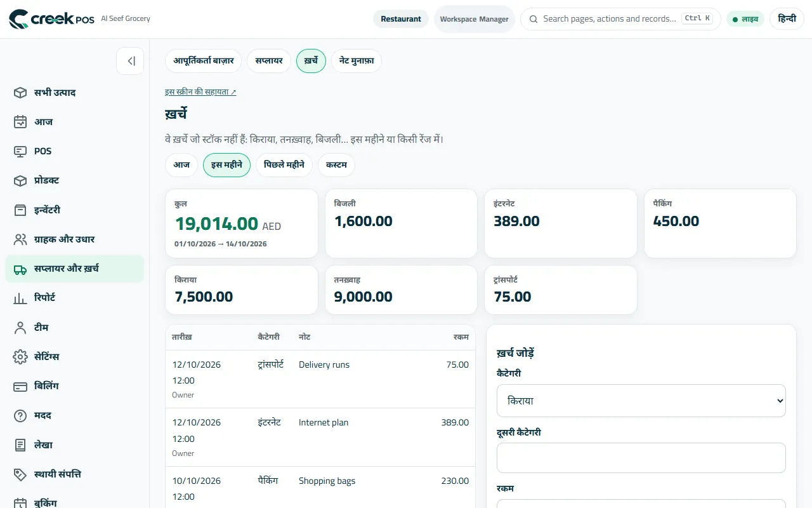The width and height of the screenshot is (812, 508).
Task: Open the नेट मुनाफ़ा tab
Action: tap(357, 61)
